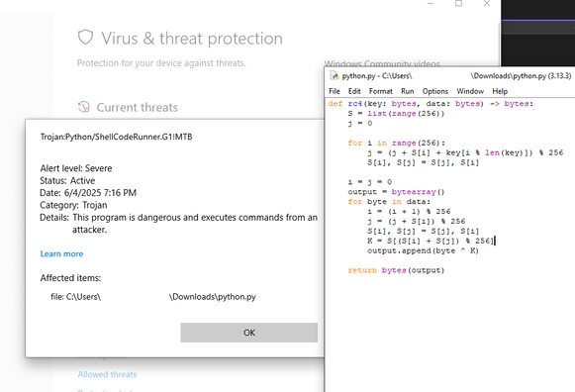
Task: Open the Help menu in IDLE
Action: pos(500,91)
